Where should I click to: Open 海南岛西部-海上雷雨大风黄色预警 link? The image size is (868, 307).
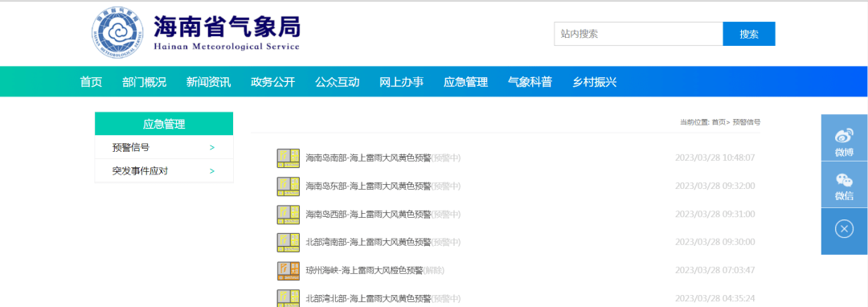click(368, 215)
